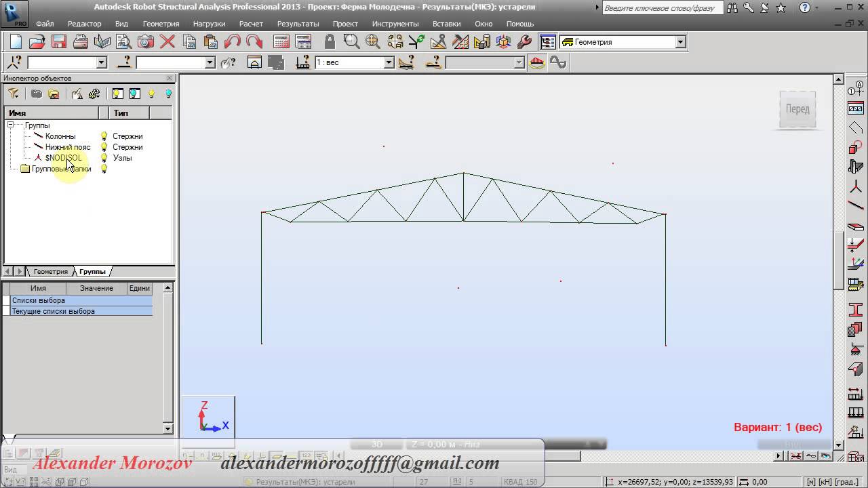Open the results table icon beside calculator
868x488 pixels.
pos(303,42)
